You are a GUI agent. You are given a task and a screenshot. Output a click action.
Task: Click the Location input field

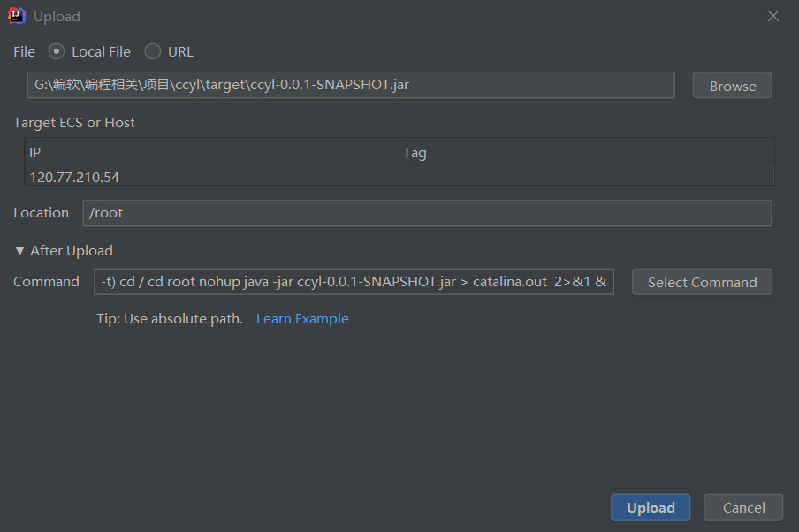point(427,213)
